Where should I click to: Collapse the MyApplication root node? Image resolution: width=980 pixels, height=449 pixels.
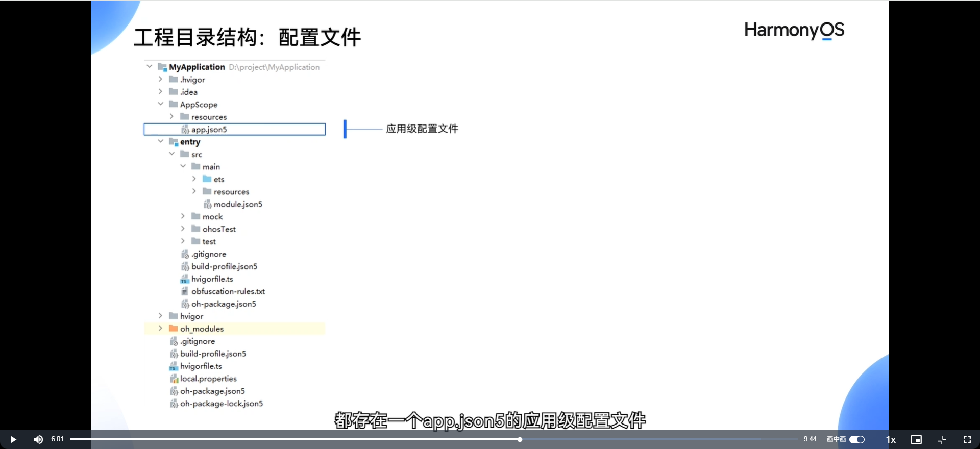click(150, 66)
